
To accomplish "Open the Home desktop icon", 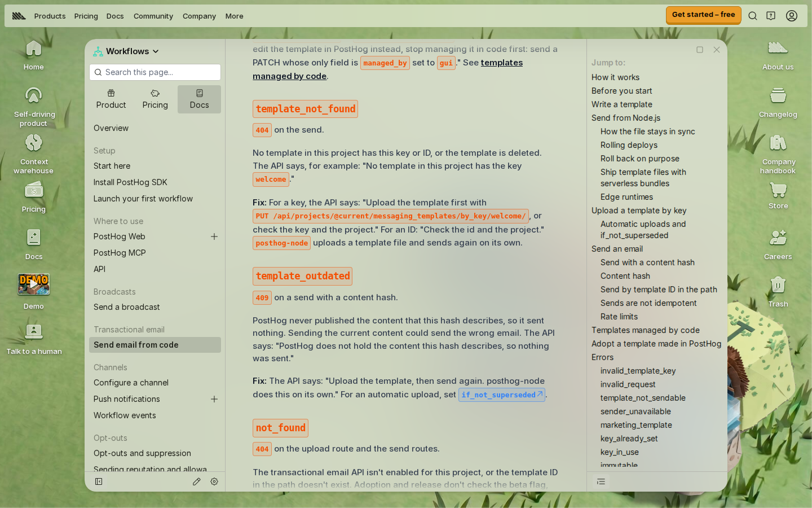I will (34, 55).
